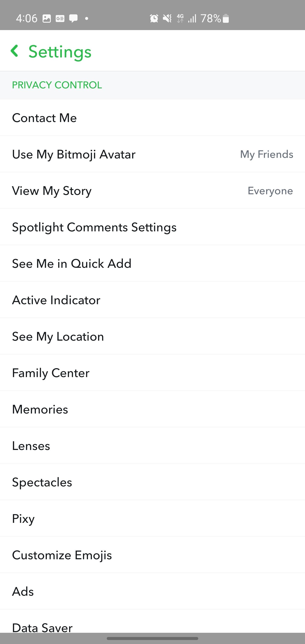This screenshot has height=644, width=305.
Task: Tap the bottom navigation gesture bar
Action: [x=152, y=638]
